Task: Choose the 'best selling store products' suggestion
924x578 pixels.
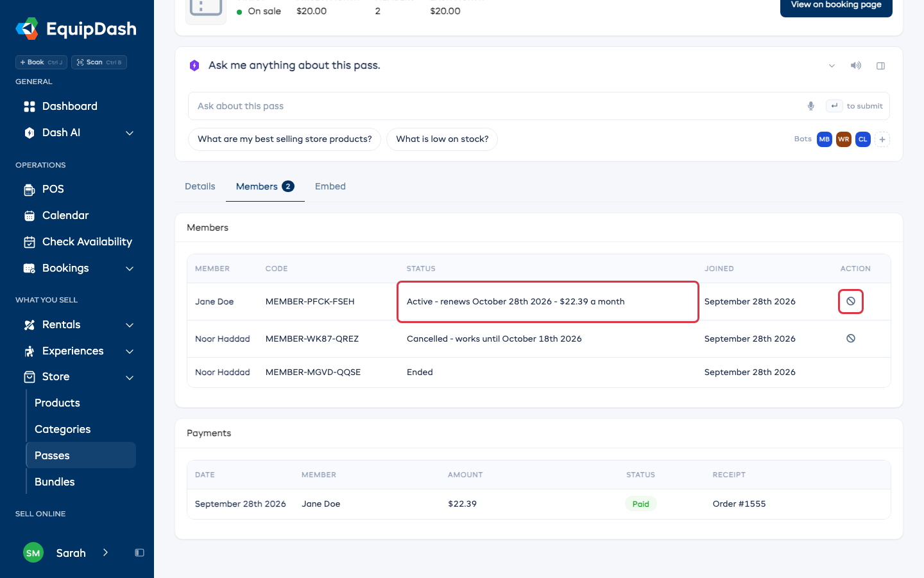Action: pyautogui.click(x=285, y=139)
